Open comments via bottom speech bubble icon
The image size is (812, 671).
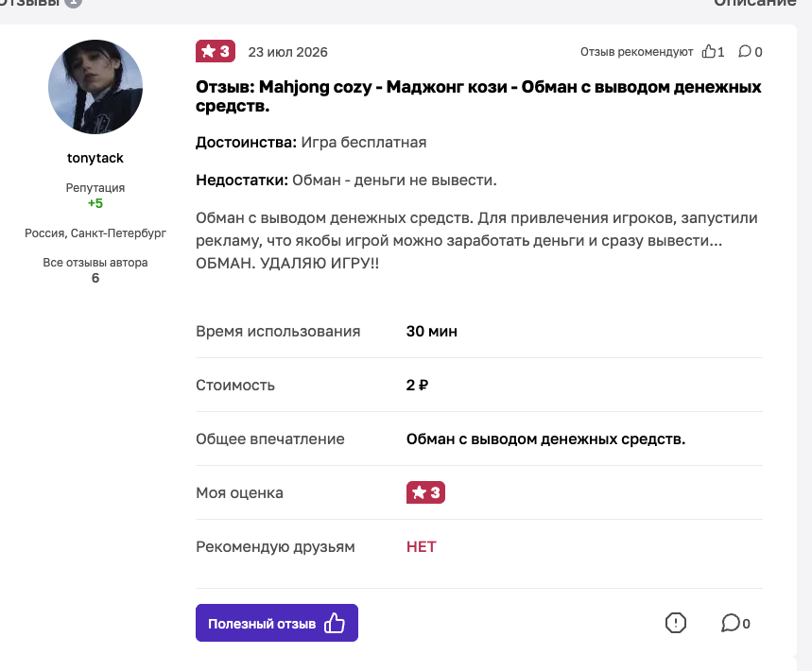[730, 623]
